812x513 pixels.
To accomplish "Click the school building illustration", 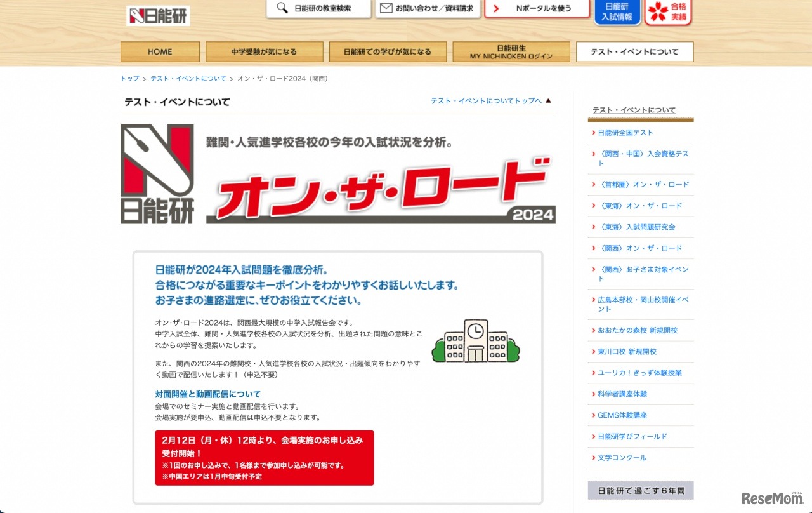I will click(x=476, y=341).
